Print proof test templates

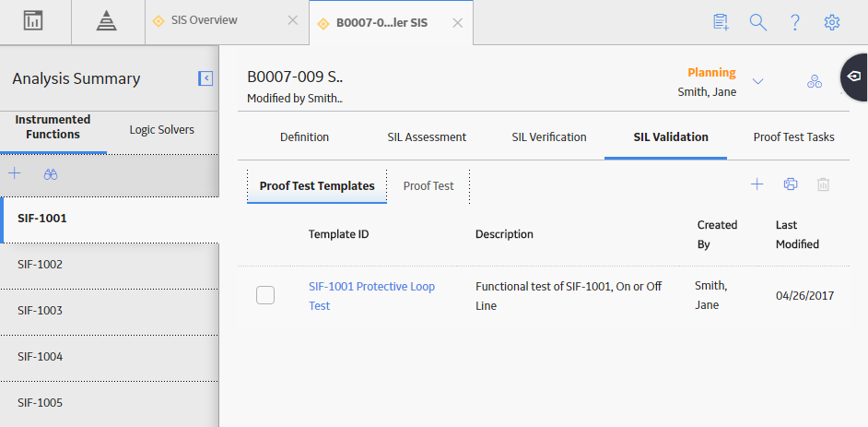791,184
